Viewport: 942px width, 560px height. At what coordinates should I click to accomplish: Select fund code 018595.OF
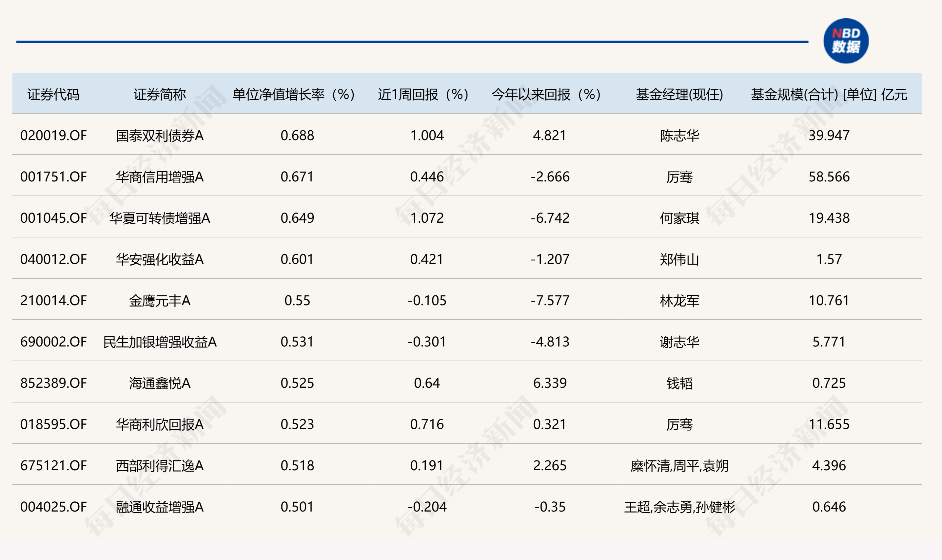pyautogui.click(x=53, y=424)
